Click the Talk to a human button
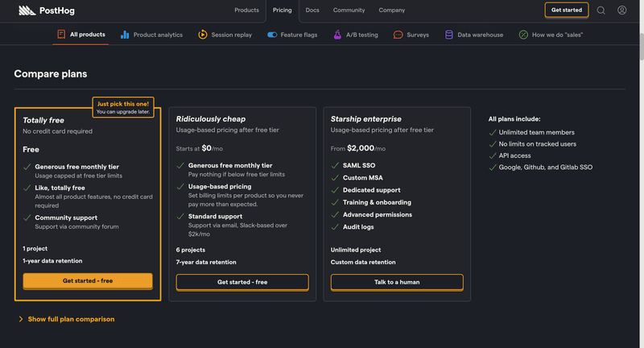The width and height of the screenshot is (644, 348). [x=397, y=282]
